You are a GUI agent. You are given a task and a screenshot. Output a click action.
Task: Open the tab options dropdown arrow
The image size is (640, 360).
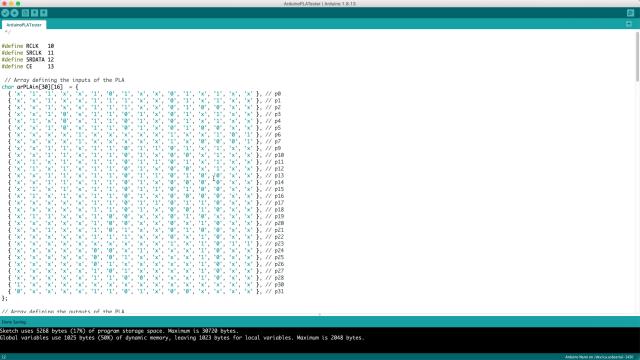click(x=629, y=24)
